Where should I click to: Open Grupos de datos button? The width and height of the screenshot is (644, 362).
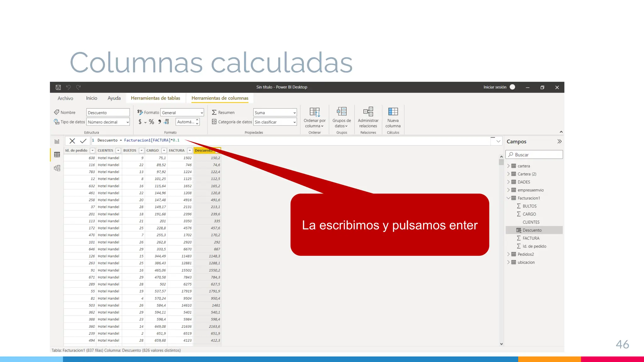coord(341,118)
